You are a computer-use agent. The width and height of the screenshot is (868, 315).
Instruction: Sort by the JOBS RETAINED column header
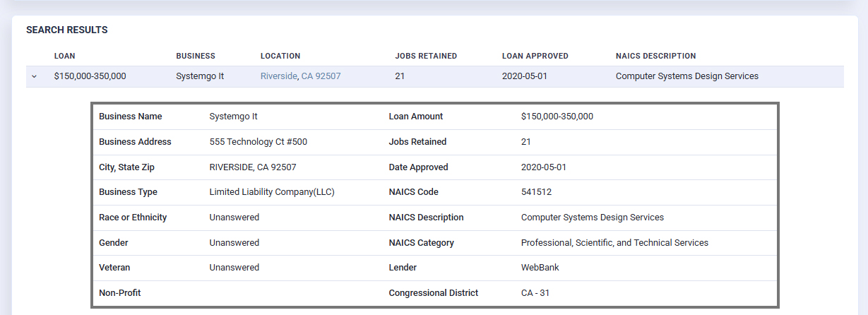(x=426, y=56)
